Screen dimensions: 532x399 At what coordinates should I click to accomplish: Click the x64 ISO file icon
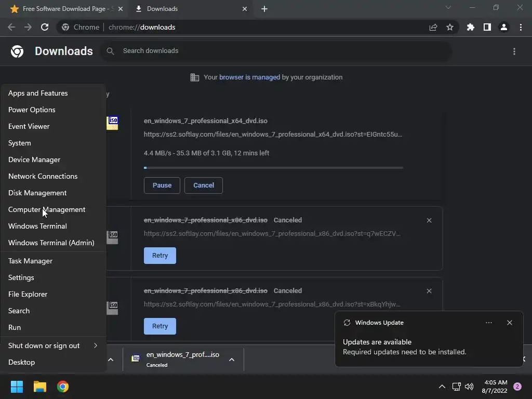(113, 123)
